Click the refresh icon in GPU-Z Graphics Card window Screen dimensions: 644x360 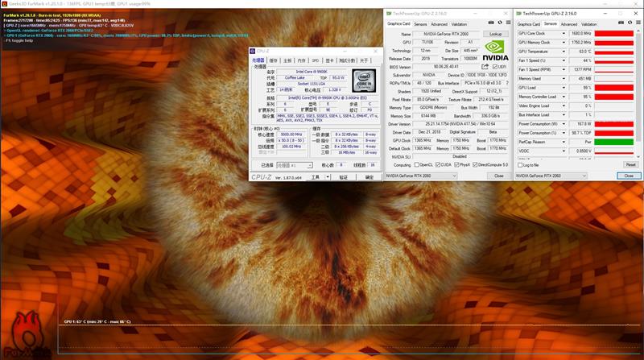500,23
